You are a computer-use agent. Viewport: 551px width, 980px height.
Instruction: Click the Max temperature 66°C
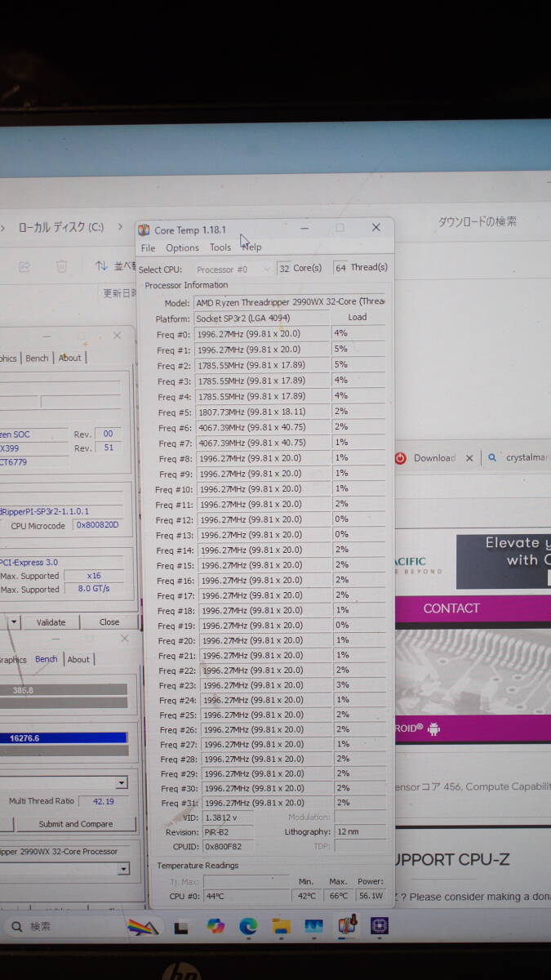pyautogui.click(x=339, y=896)
